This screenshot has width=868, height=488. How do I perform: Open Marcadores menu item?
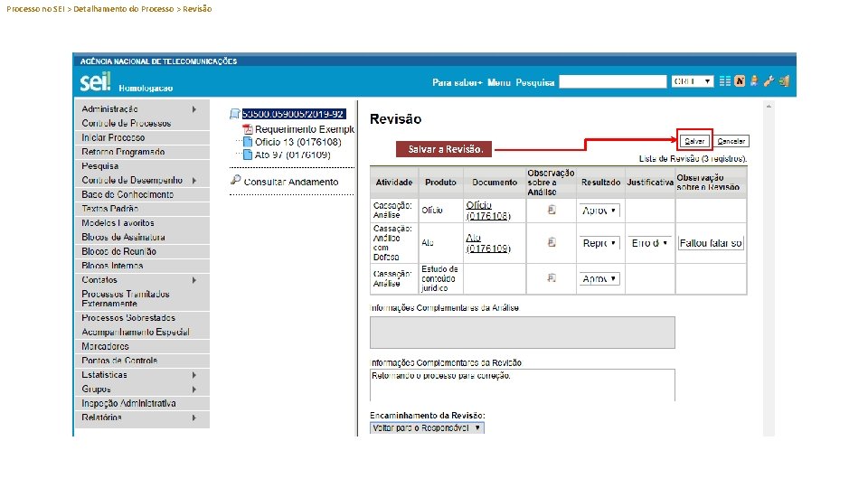pos(142,346)
